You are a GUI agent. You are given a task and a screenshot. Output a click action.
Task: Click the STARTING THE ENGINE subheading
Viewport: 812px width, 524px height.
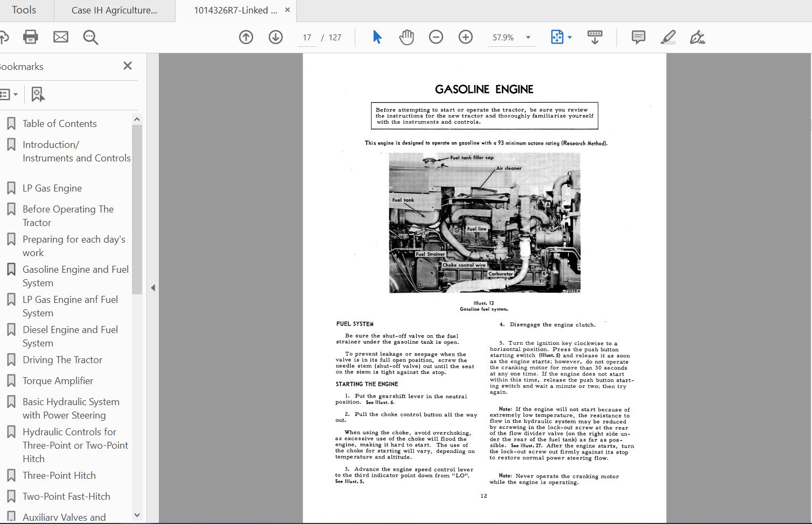367,384
